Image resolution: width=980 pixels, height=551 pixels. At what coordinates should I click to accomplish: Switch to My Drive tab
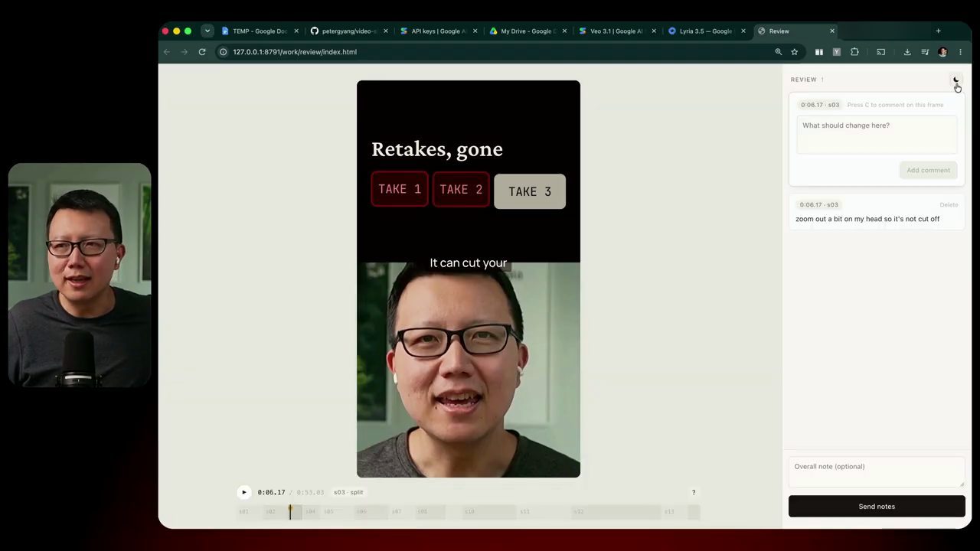click(528, 31)
